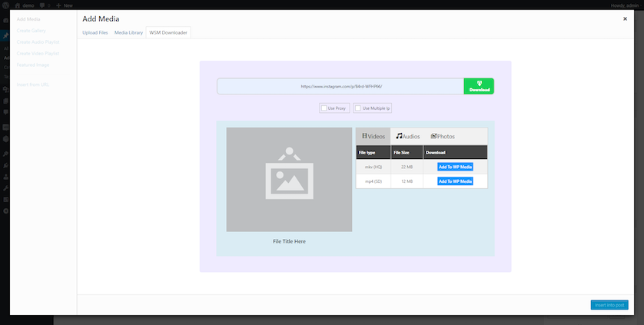Select the WSM Downloader tab
Image resolution: width=644 pixels, height=325 pixels.
(x=168, y=33)
